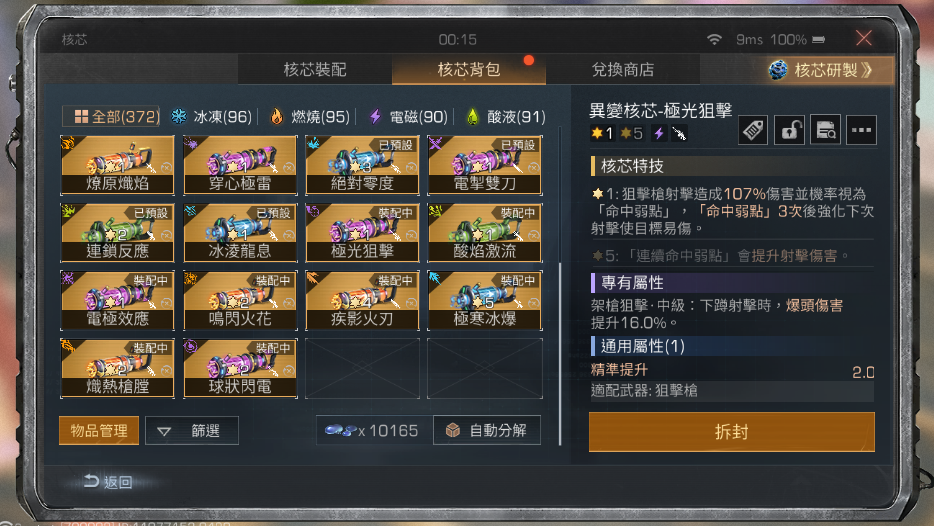Filter cores by 冰凍 snowflake category

[x=211, y=117]
